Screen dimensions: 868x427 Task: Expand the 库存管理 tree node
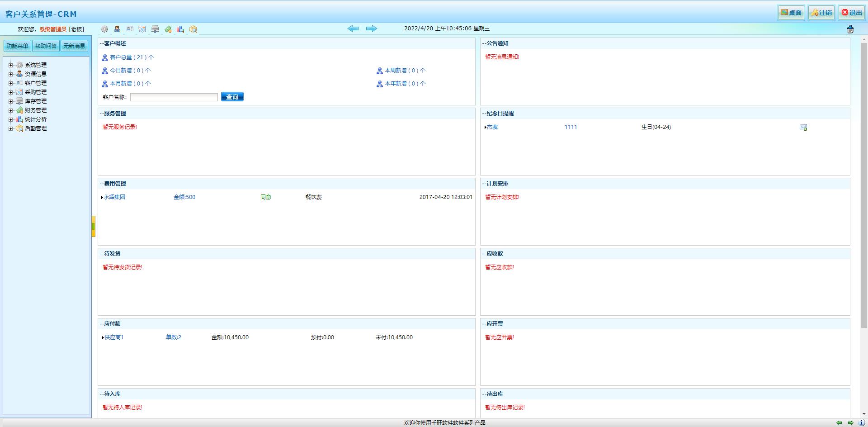click(x=10, y=101)
